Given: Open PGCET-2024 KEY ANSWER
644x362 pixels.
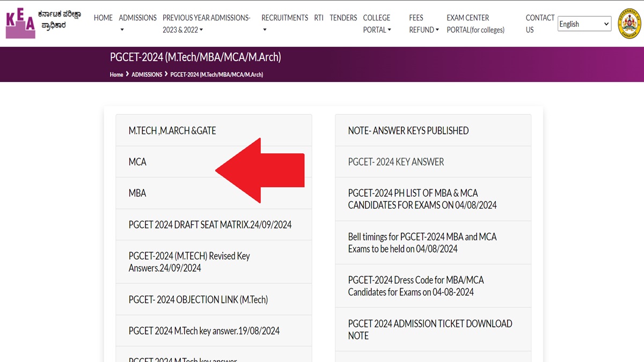Looking at the screenshot, I should pos(433,161).
